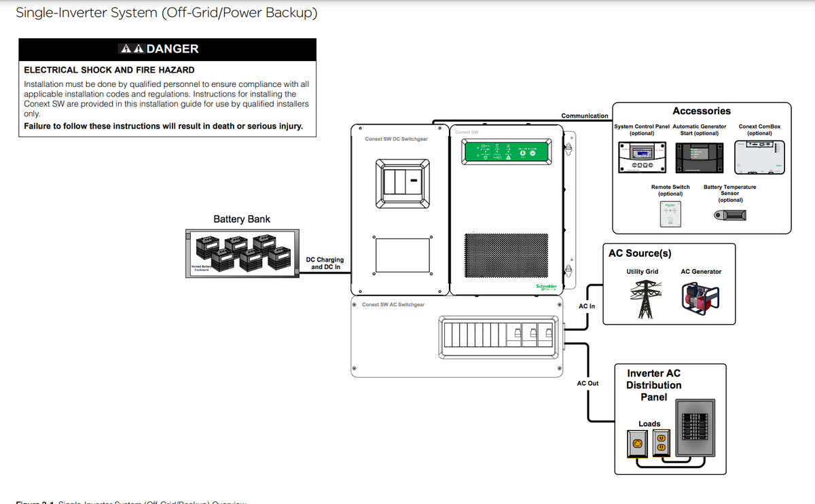
Task: Click the Battery Bank image
Action: [x=242, y=253]
